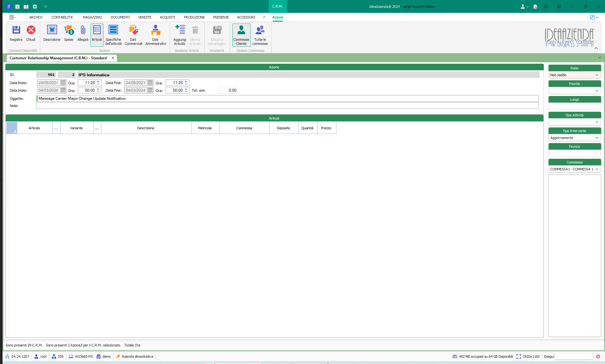
Task: Expand the tab list dropdown arrow
Action: pyautogui.click(x=600, y=57)
